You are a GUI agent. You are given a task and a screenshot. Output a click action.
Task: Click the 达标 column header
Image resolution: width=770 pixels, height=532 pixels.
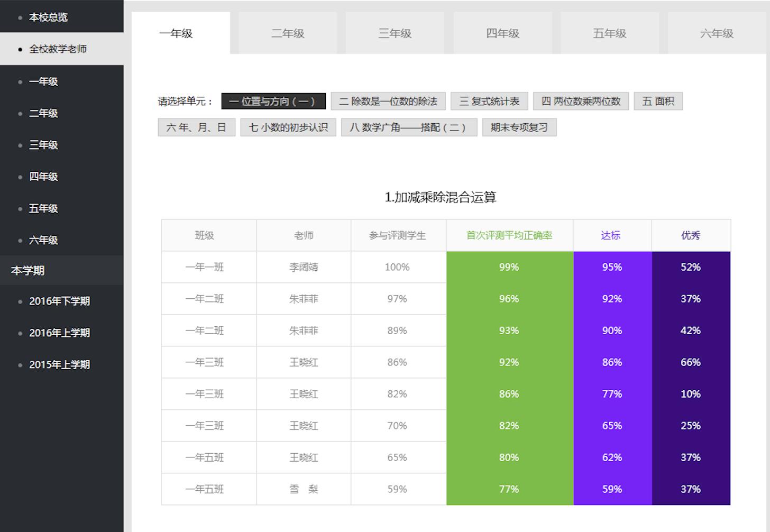[611, 235]
